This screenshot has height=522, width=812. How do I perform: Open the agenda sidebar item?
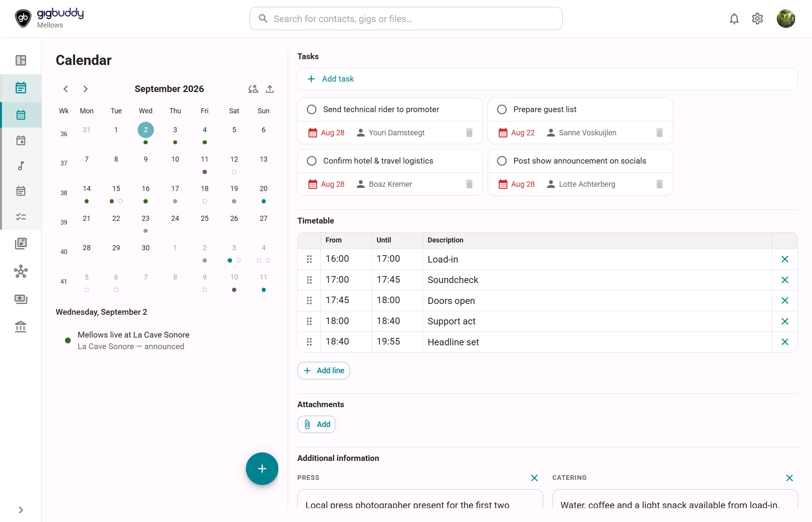coord(21,88)
